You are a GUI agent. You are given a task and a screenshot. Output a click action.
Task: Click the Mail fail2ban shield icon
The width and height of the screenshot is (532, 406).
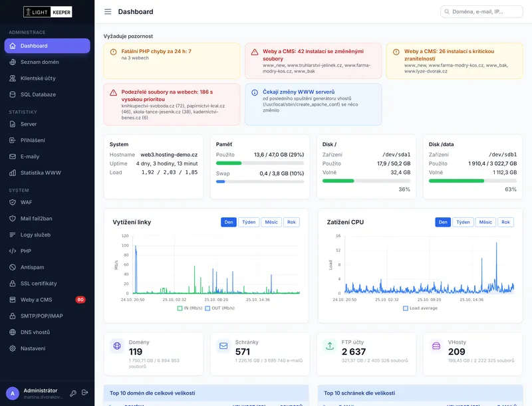[13, 219]
